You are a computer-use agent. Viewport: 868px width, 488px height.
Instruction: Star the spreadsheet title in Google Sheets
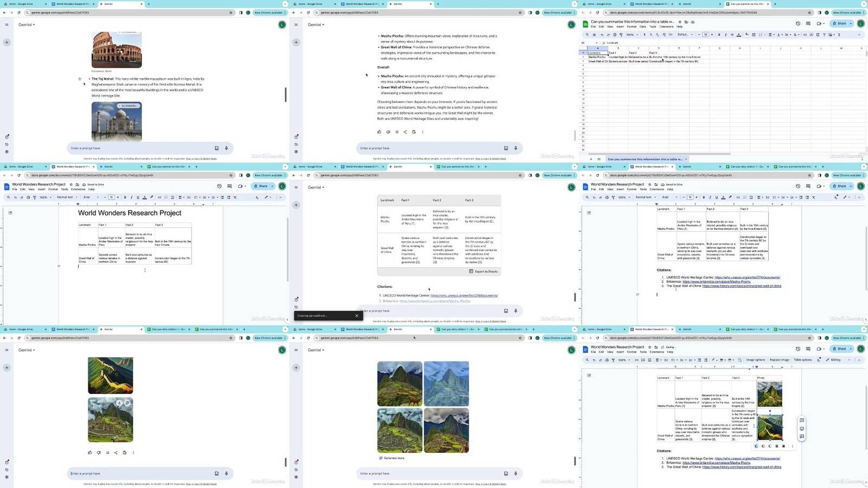point(680,22)
